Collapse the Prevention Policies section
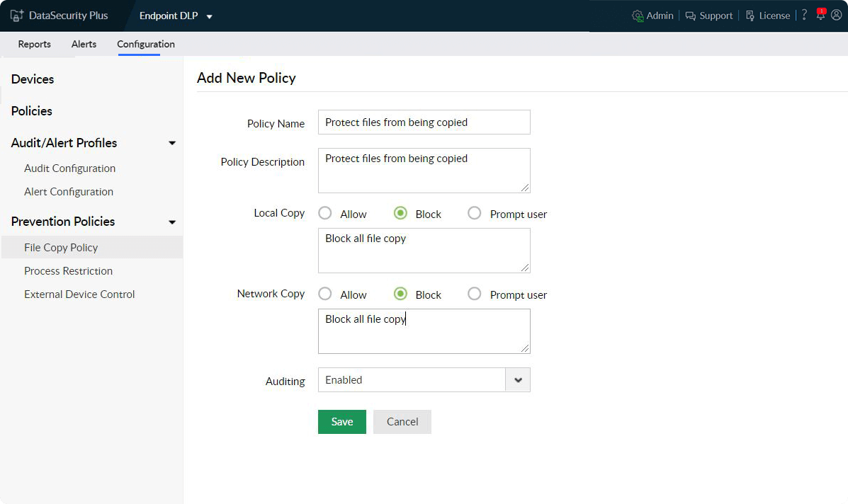The width and height of the screenshot is (848, 504). click(x=172, y=222)
